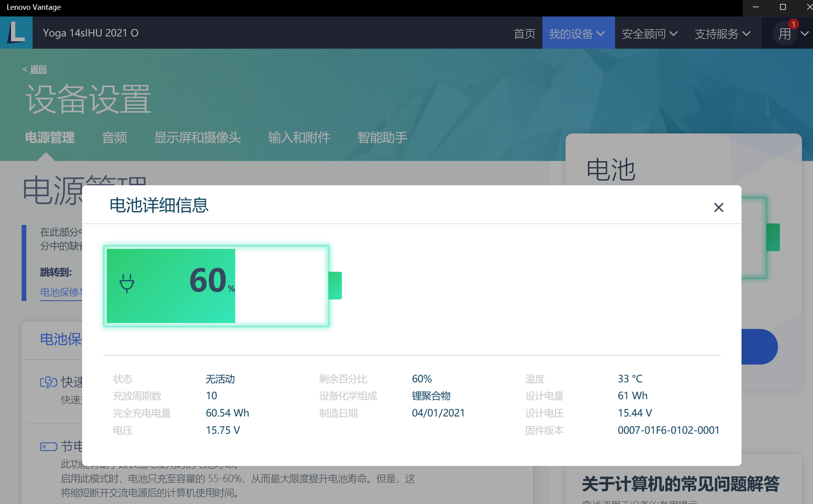Click the red notification badge
Screen dimensions: 813x504
coord(793,24)
